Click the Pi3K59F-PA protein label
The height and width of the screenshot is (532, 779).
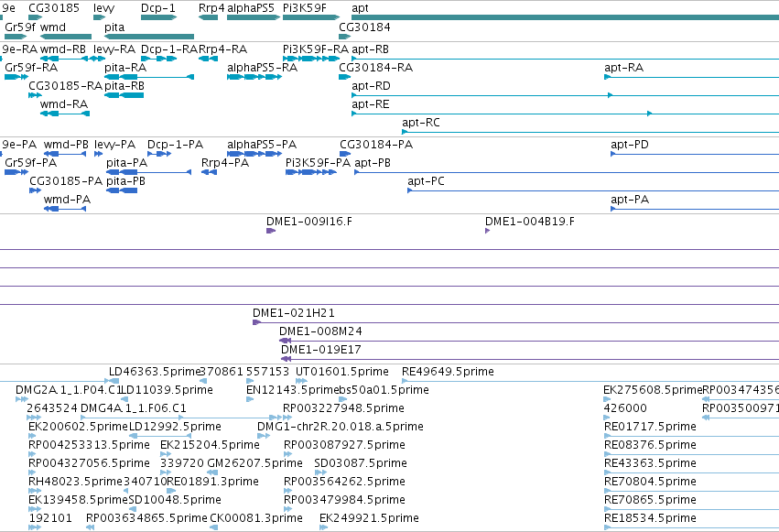tap(318, 163)
